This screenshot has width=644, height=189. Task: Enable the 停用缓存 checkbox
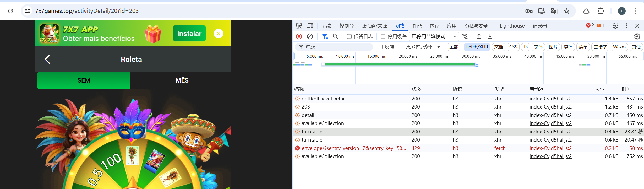pyautogui.click(x=383, y=36)
